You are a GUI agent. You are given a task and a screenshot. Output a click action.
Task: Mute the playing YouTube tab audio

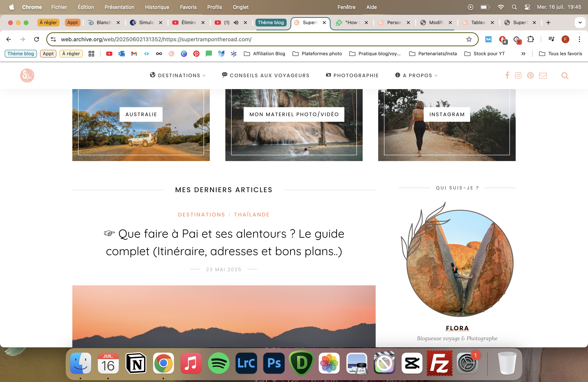pos(236,23)
